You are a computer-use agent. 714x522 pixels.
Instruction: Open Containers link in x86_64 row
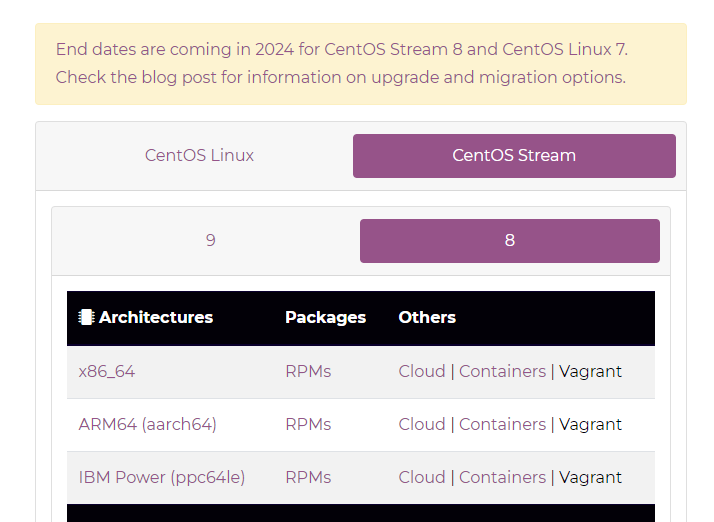click(x=502, y=372)
